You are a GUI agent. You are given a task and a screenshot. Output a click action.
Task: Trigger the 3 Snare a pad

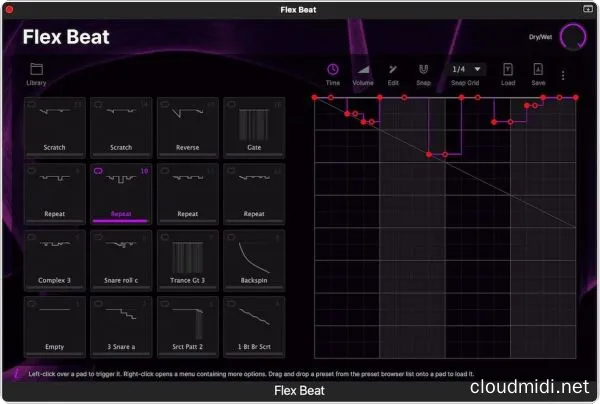pyautogui.click(x=121, y=327)
